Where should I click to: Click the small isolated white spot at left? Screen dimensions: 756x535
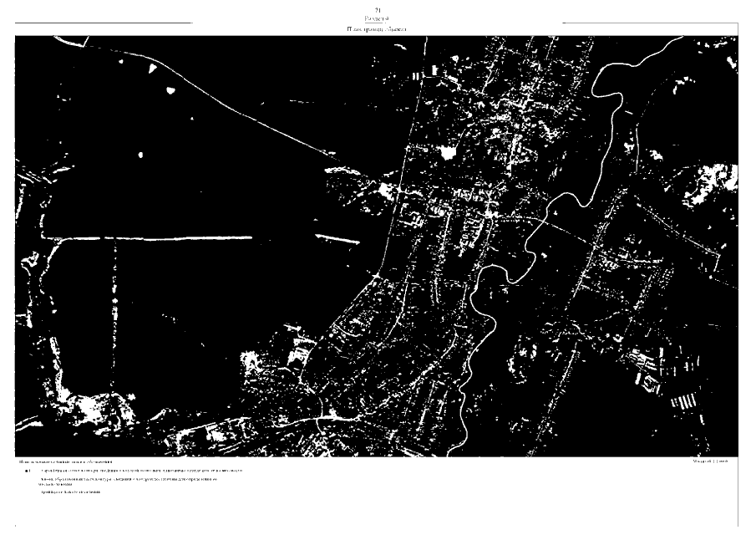click(x=140, y=155)
